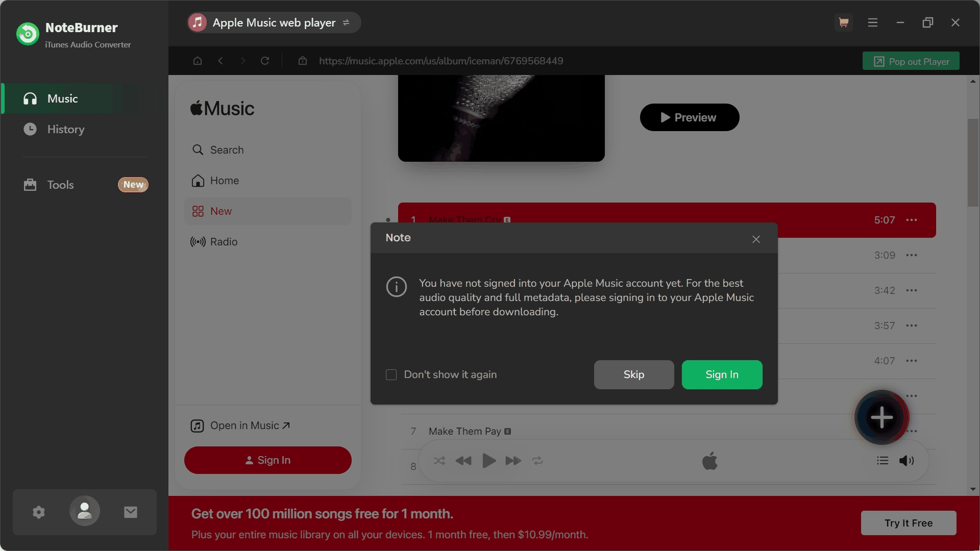Screen dimensions: 980x551
Task: Toggle repeat in the player bar
Action: click(x=537, y=461)
